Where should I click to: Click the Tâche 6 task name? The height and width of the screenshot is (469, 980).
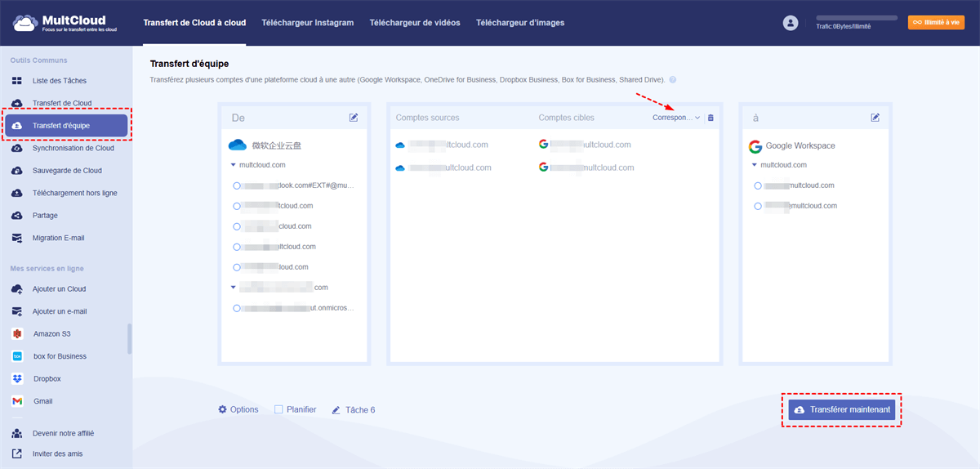click(360, 410)
